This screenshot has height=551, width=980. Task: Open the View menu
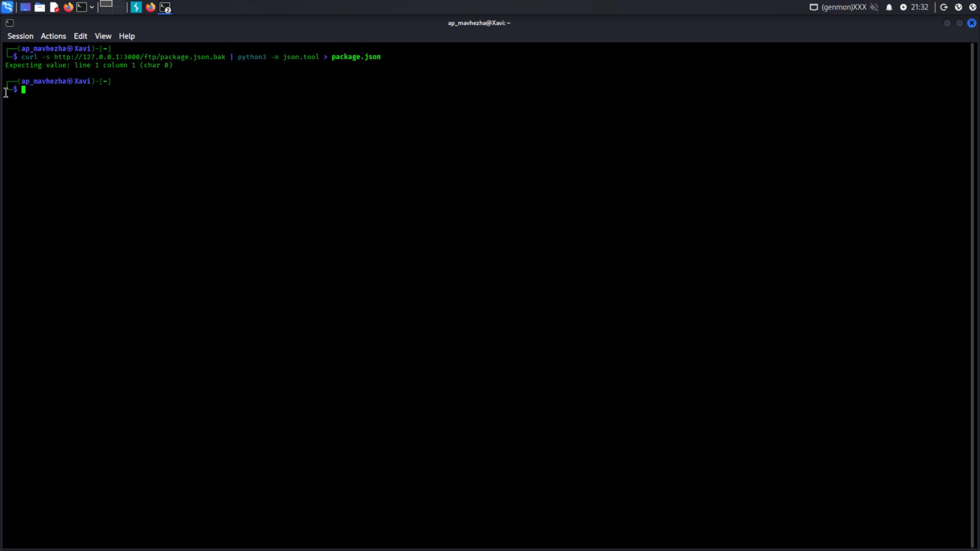(103, 36)
